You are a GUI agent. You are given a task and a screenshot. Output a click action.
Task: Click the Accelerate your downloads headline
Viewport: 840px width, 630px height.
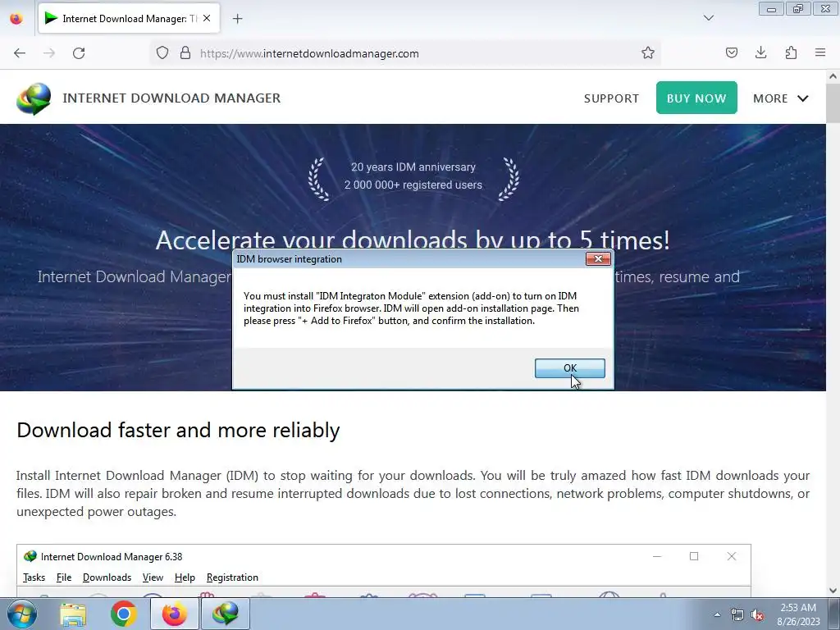pyautogui.click(x=413, y=240)
